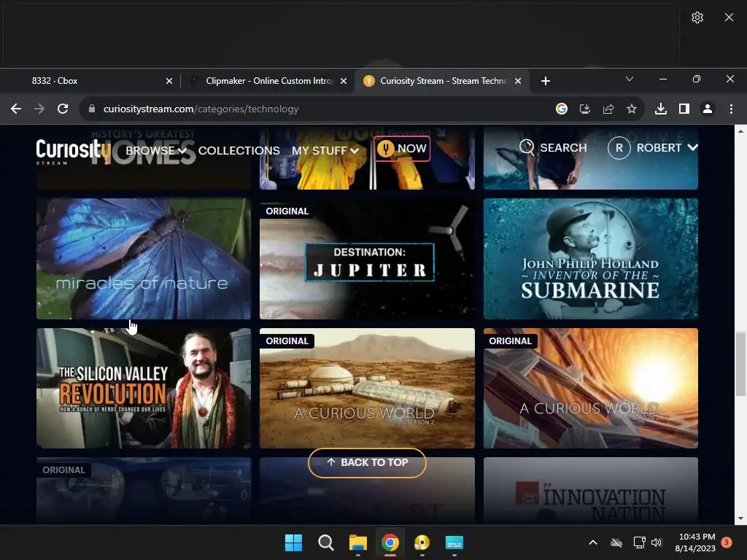
Task: Select the Curiosity Stream tab
Action: 441,82
